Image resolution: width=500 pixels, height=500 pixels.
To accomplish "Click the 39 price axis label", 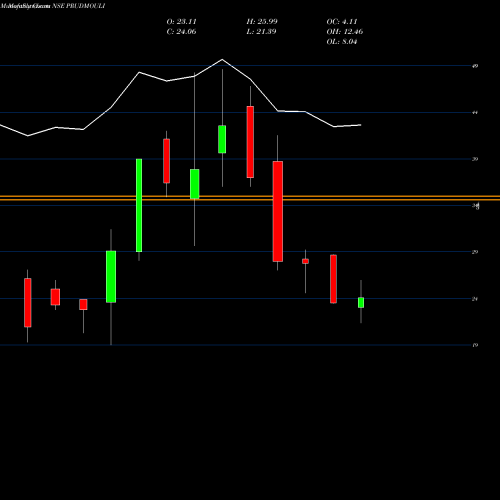I will point(475,159).
